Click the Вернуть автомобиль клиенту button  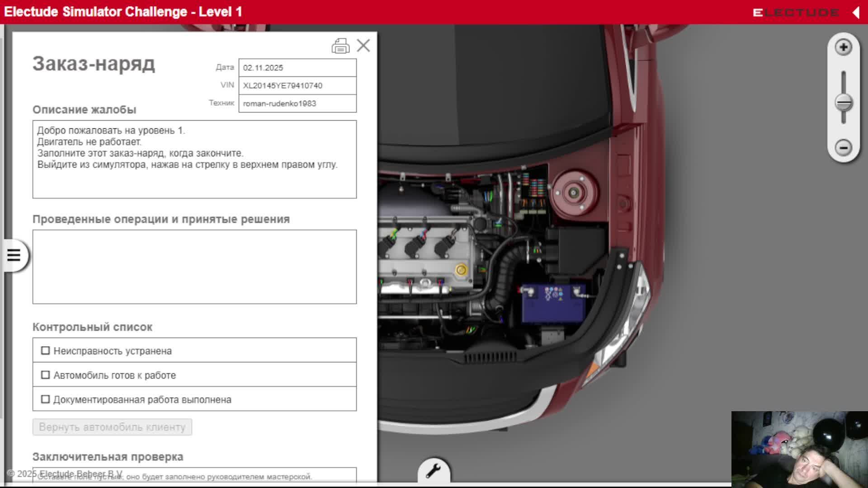pos(112,427)
